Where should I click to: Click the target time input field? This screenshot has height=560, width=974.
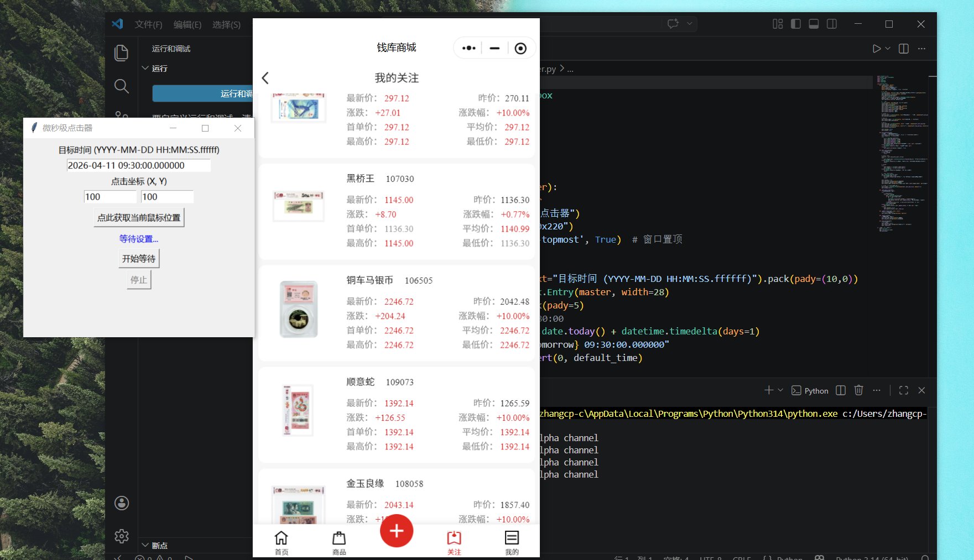tap(138, 165)
